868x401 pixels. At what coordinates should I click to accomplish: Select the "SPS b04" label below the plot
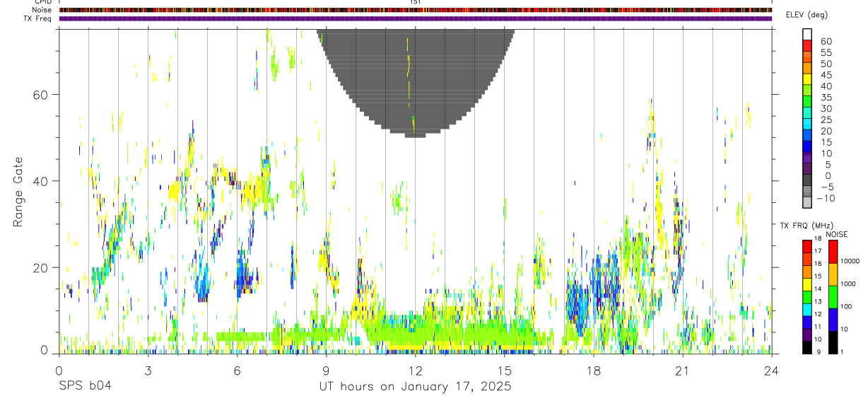(84, 386)
